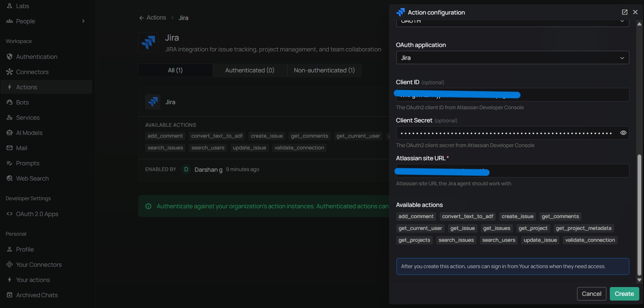Open Services section in sidebar

pyautogui.click(x=46, y=117)
